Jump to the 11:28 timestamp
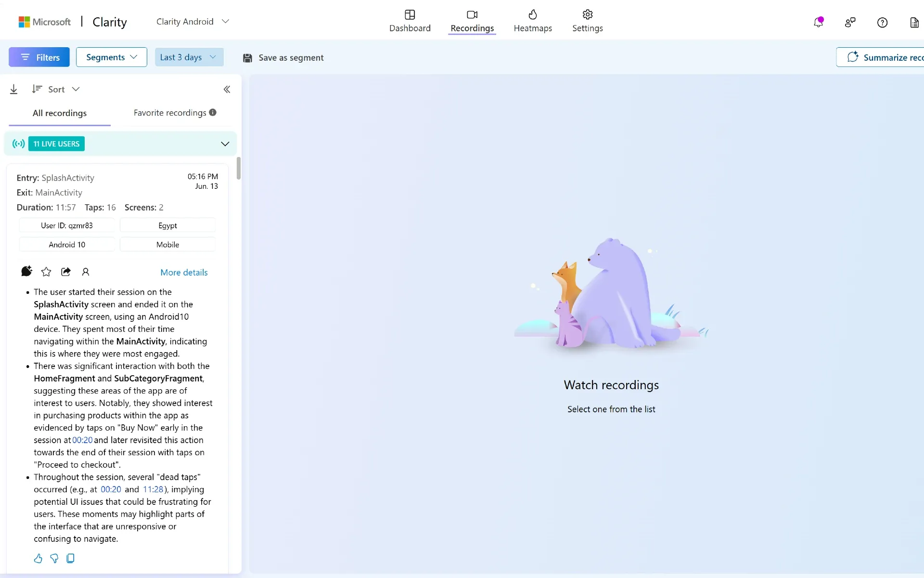This screenshot has height=578, width=924. (153, 489)
